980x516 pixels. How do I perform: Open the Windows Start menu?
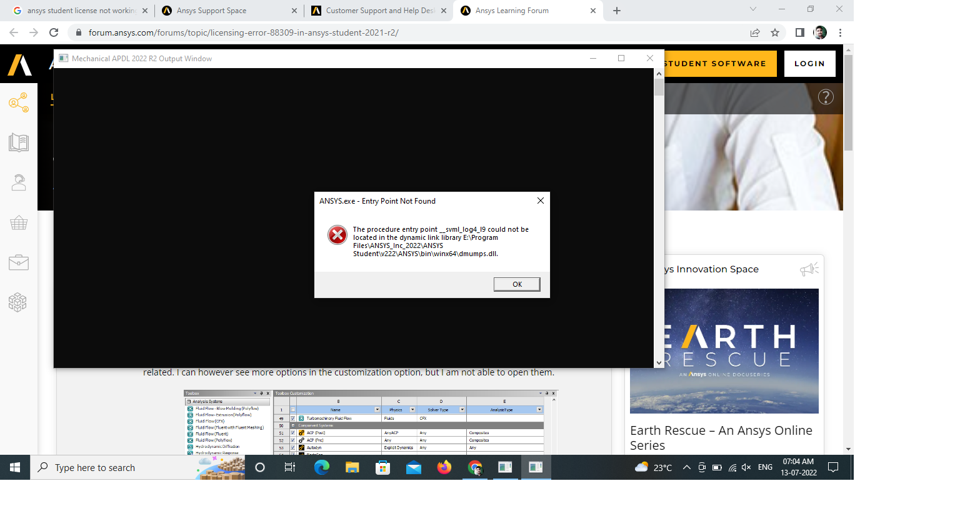(15, 467)
